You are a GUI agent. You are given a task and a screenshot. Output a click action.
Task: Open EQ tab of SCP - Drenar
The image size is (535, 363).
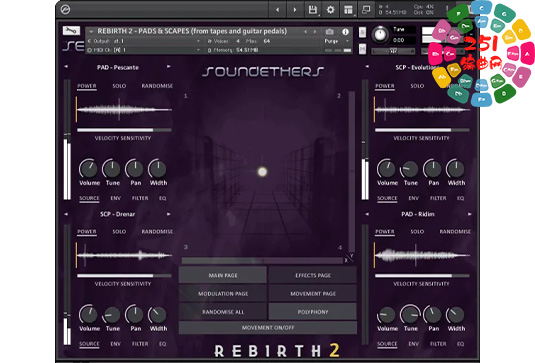point(162,344)
